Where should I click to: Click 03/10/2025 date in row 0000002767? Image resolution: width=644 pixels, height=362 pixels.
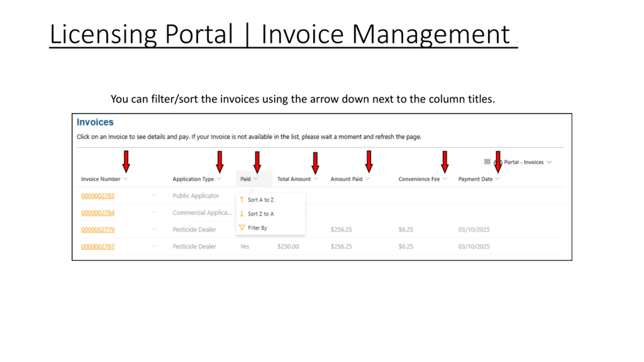tap(474, 246)
